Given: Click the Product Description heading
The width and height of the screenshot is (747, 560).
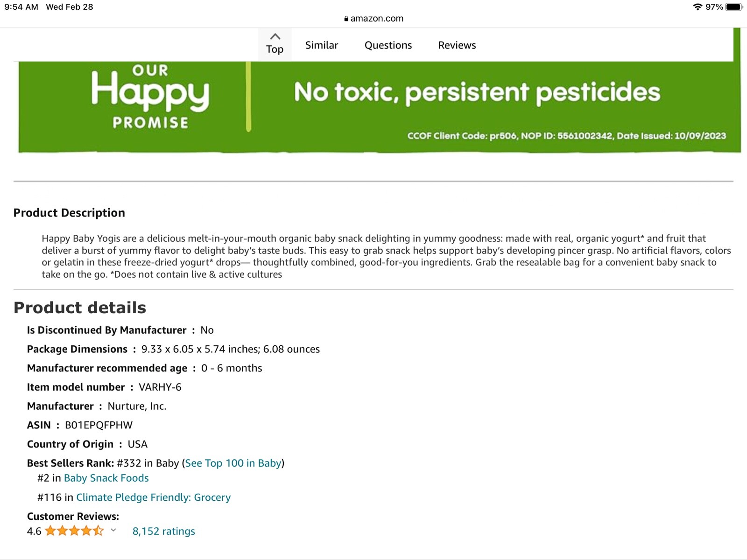Looking at the screenshot, I should 69,213.
